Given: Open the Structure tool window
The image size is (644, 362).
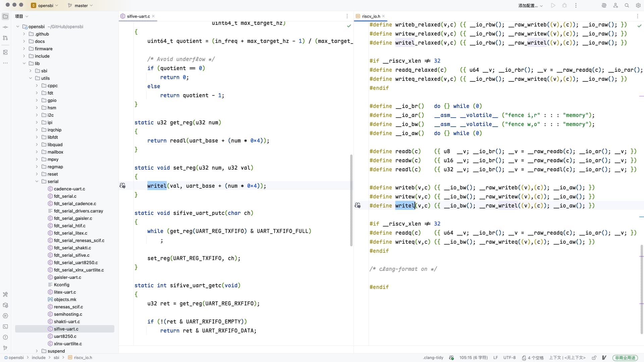Looking at the screenshot, I should pyautogui.click(x=5, y=52).
